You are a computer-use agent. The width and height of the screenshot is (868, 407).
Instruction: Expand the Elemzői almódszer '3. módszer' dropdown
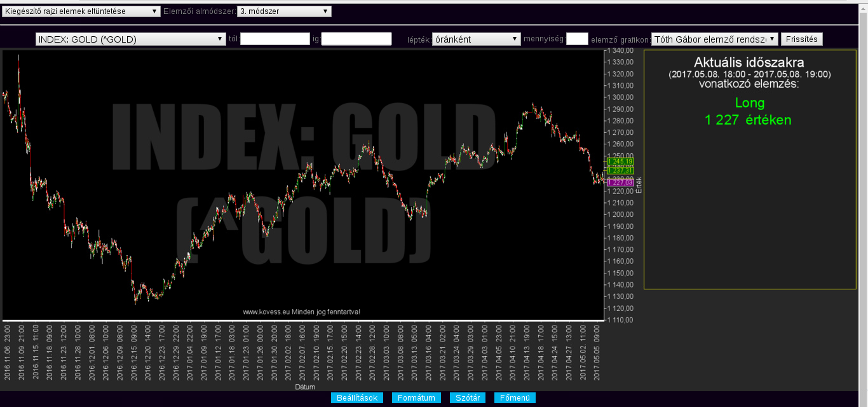click(x=283, y=11)
